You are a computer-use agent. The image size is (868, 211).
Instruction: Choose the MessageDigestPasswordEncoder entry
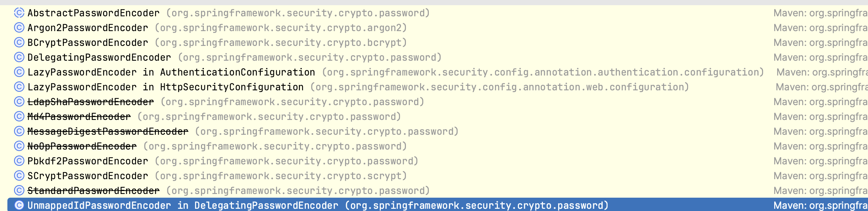[x=438, y=131]
